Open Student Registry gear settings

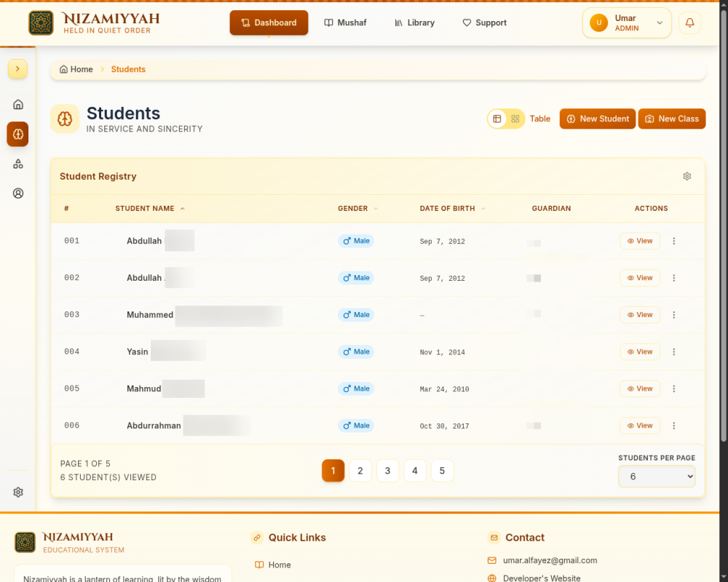(x=687, y=176)
